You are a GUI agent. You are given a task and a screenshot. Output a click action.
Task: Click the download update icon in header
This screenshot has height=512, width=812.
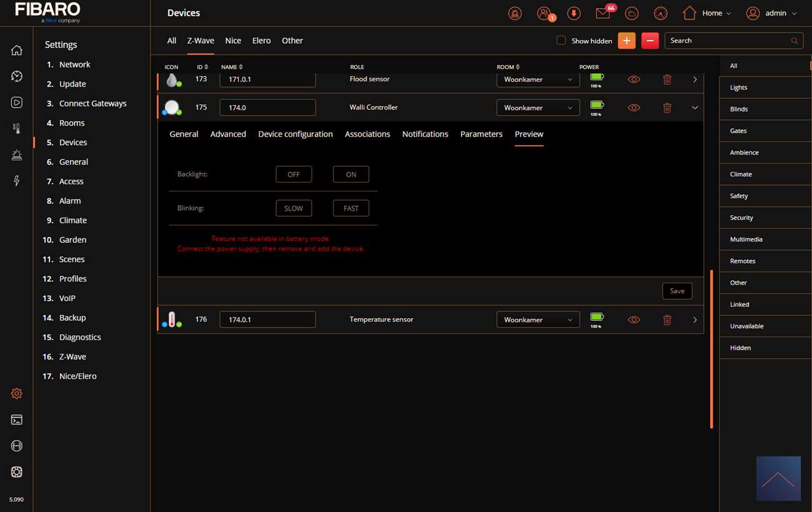573,13
